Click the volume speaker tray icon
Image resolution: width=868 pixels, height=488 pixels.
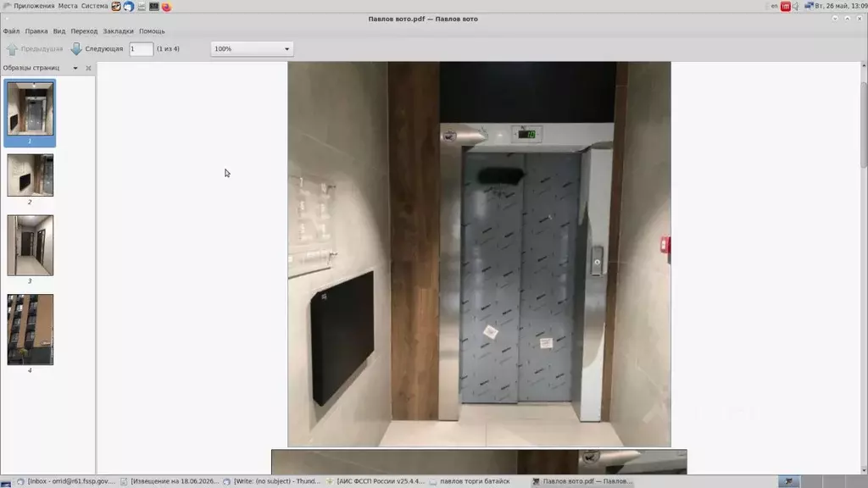(x=795, y=6)
